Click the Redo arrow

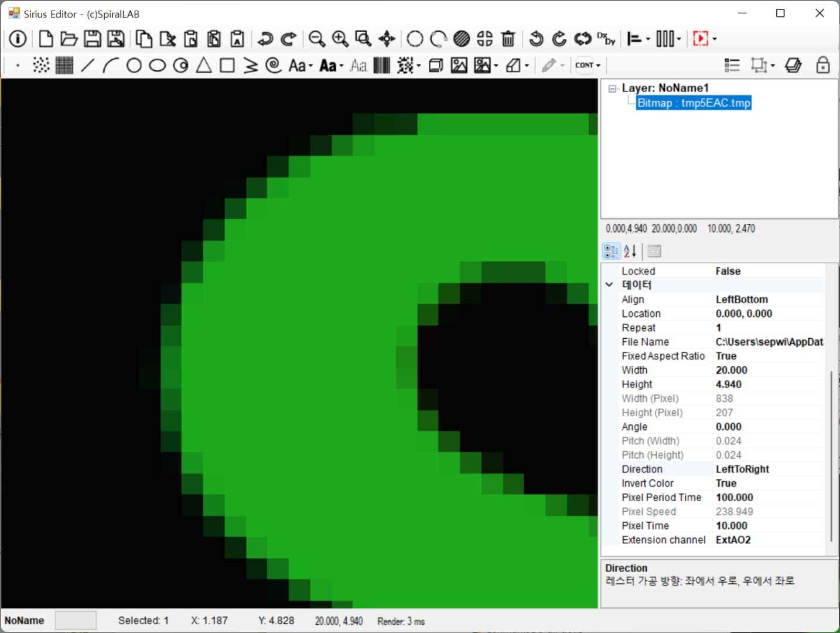pos(289,39)
